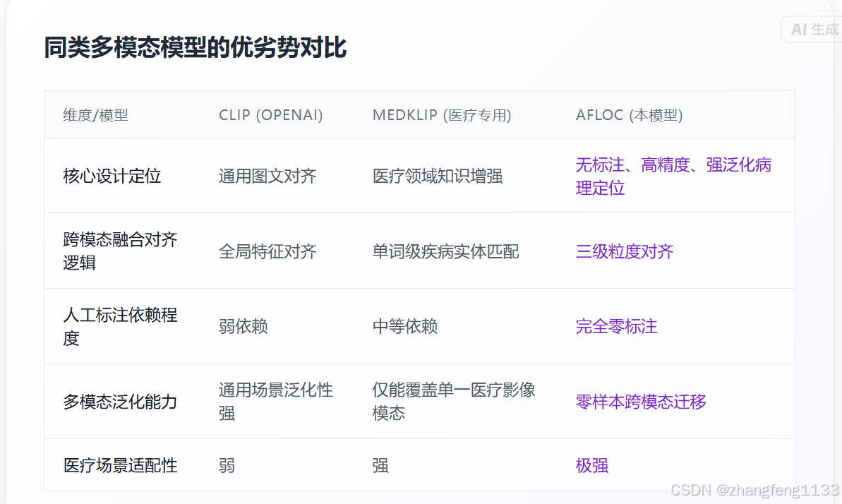The image size is (842, 504).
Task: Click the AFLOC (本模型) column header
Action: click(630, 115)
